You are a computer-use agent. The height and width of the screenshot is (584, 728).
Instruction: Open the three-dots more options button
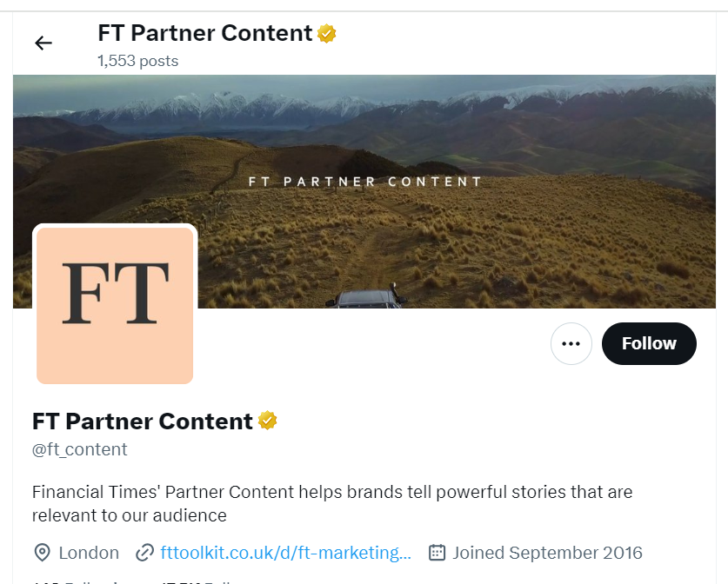[571, 343]
